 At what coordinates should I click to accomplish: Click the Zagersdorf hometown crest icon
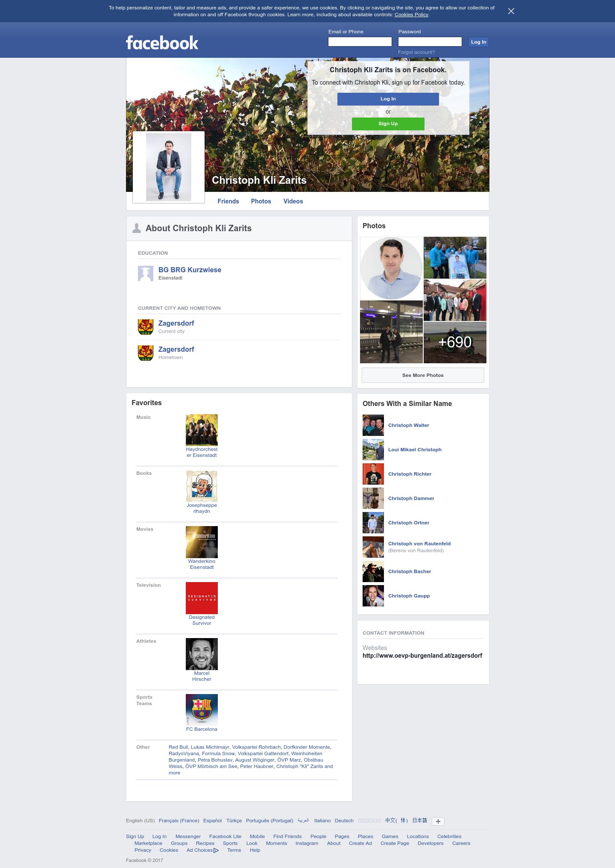[146, 353]
